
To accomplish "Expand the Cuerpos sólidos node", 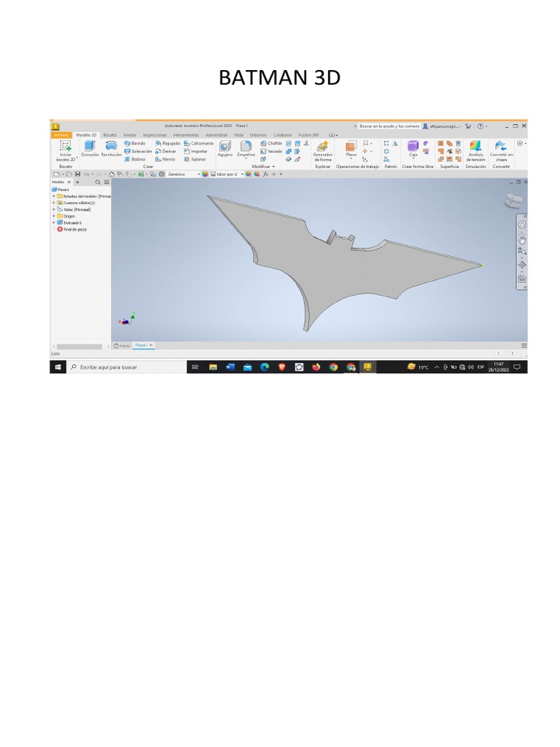I will pos(54,203).
